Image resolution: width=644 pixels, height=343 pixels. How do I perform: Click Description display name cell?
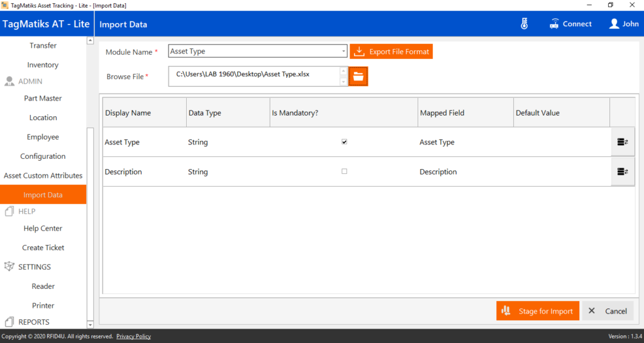pyautogui.click(x=145, y=171)
